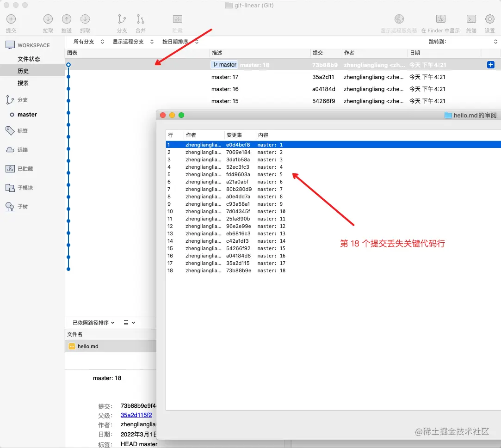Open the Terminal (终端) toolbar icon
This screenshot has height=448, width=501.
[x=471, y=19]
